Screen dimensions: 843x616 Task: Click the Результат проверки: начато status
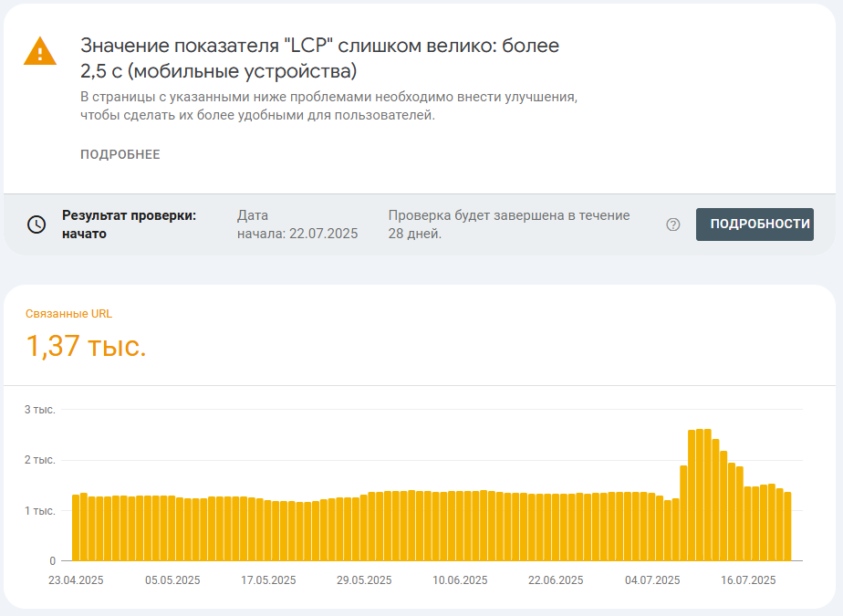click(129, 224)
